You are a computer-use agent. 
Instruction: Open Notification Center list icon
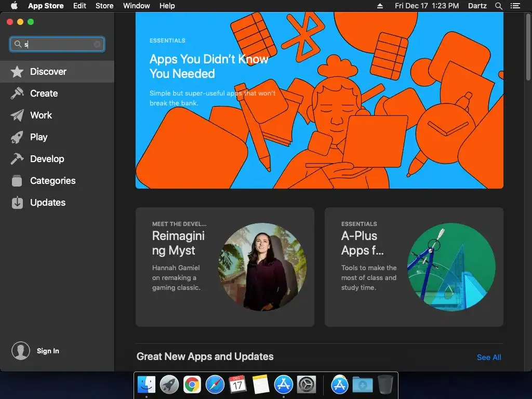pos(515,6)
